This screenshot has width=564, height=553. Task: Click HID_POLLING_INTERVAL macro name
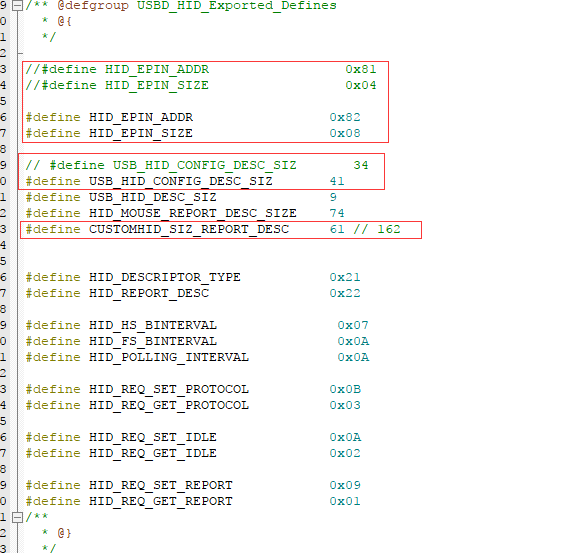168,357
